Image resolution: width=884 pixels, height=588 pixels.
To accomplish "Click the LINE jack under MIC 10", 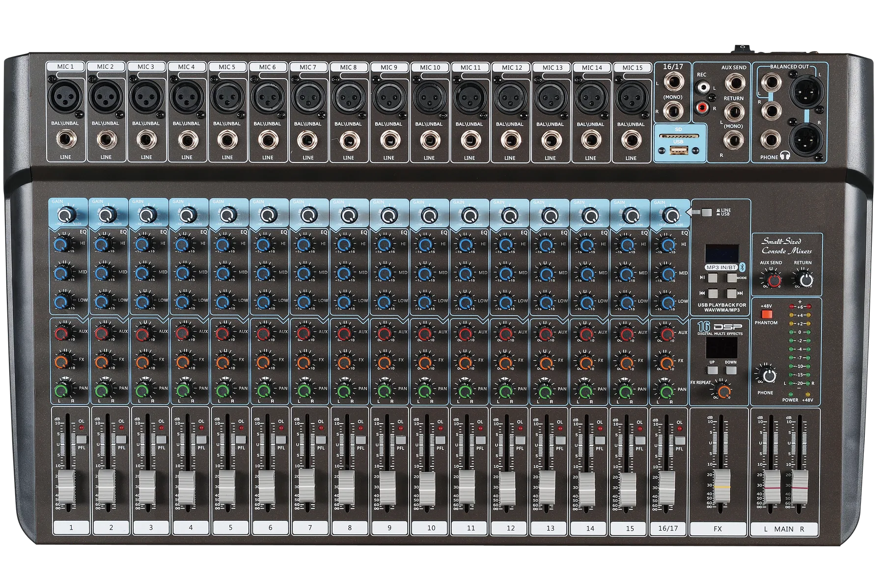I will point(429,141).
